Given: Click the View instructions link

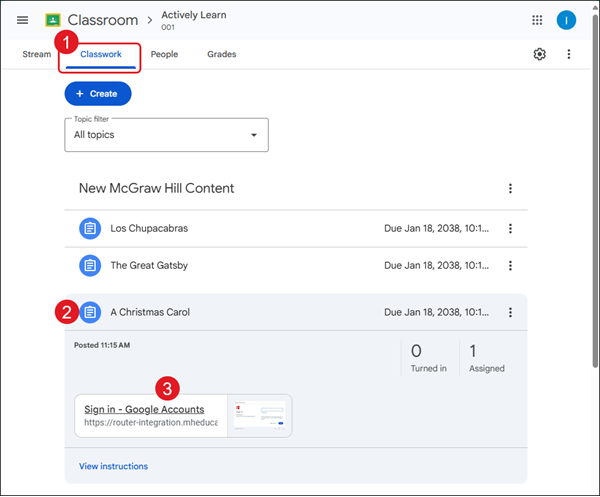Looking at the screenshot, I should (x=113, y=466).
